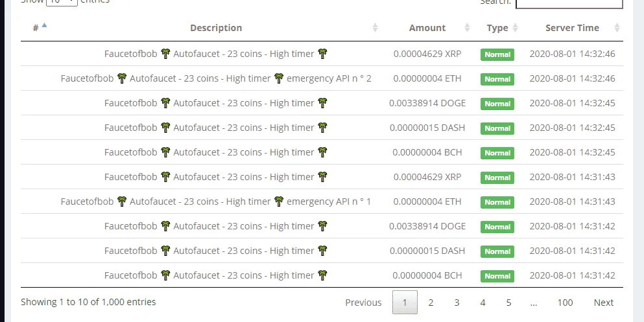
Task: Select amount 0.00004629 XRP at 14:31:43
Action: pyautogui.click(x=427, y=177)
